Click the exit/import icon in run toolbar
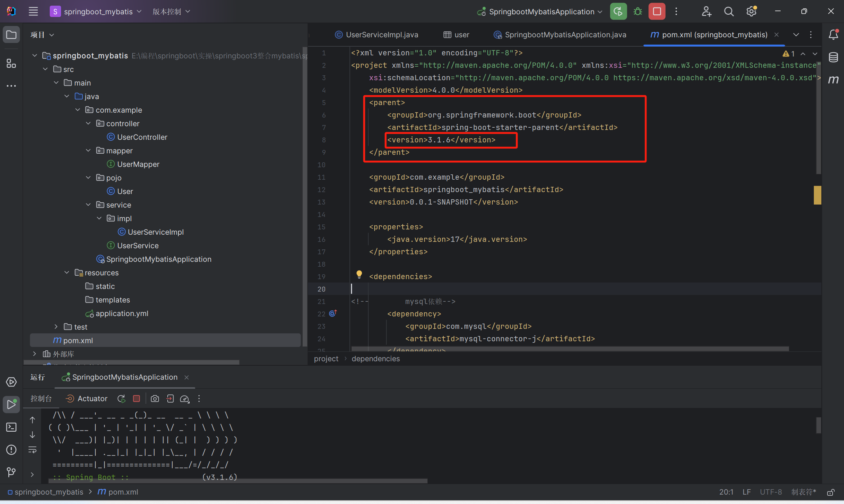This screenshot has width=844, height=504. [x=170, y=399]
